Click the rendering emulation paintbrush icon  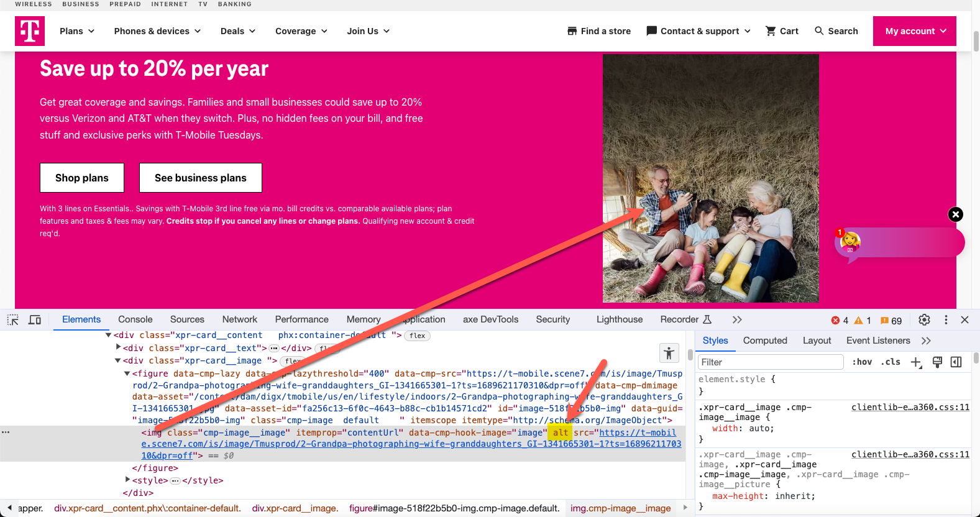(937, 362)
